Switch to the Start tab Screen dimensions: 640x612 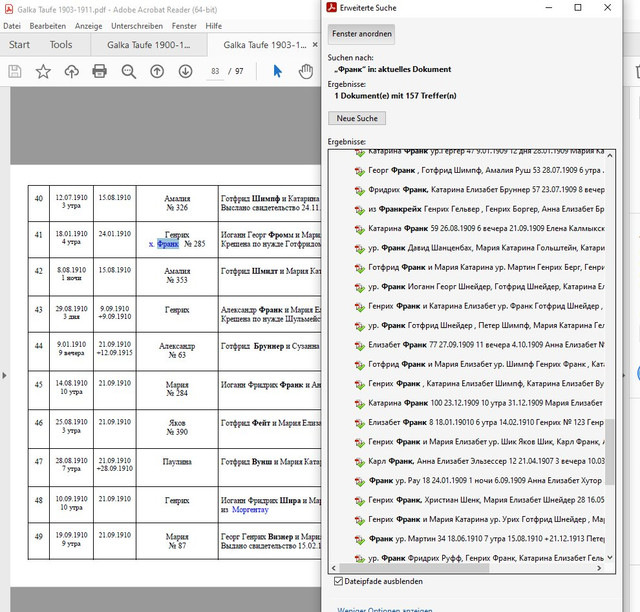pos(19,45)
